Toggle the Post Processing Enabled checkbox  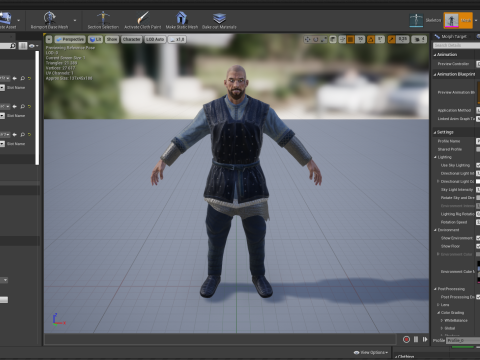(478, 297)
